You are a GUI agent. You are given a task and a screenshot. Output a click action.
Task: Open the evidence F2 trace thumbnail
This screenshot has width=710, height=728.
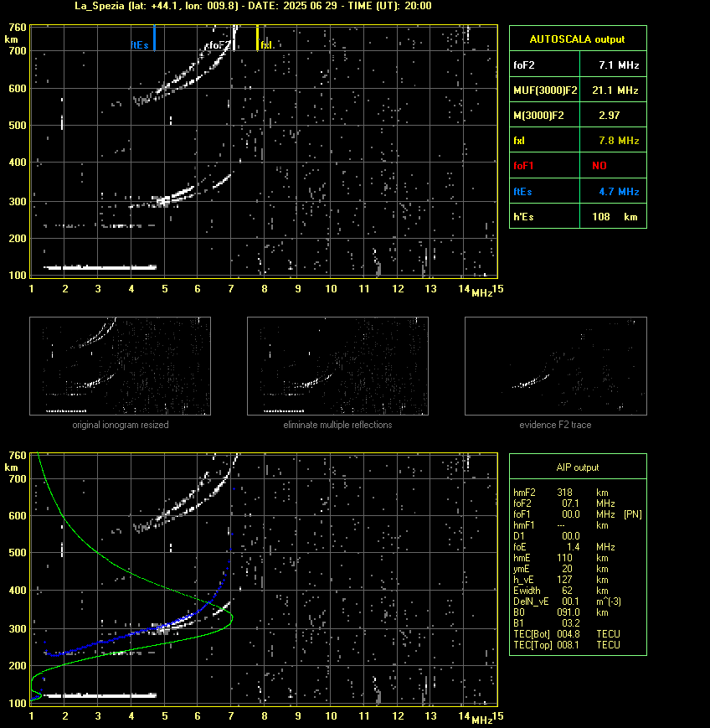coord(556,366)
